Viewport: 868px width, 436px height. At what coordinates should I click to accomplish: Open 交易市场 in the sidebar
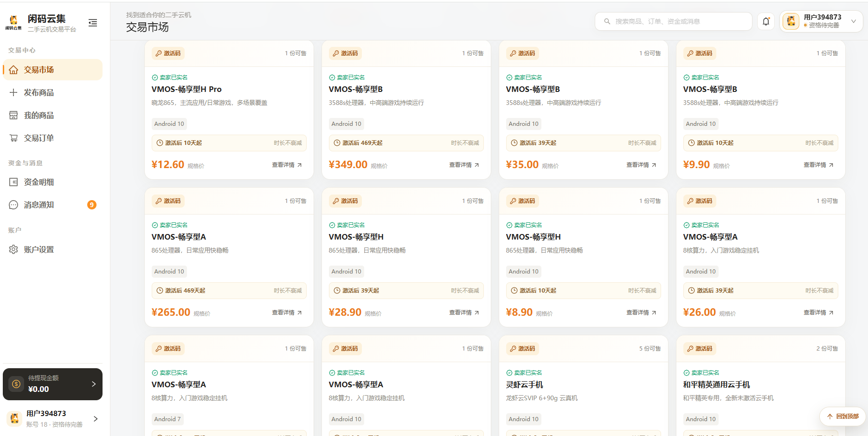coord(52,70)
